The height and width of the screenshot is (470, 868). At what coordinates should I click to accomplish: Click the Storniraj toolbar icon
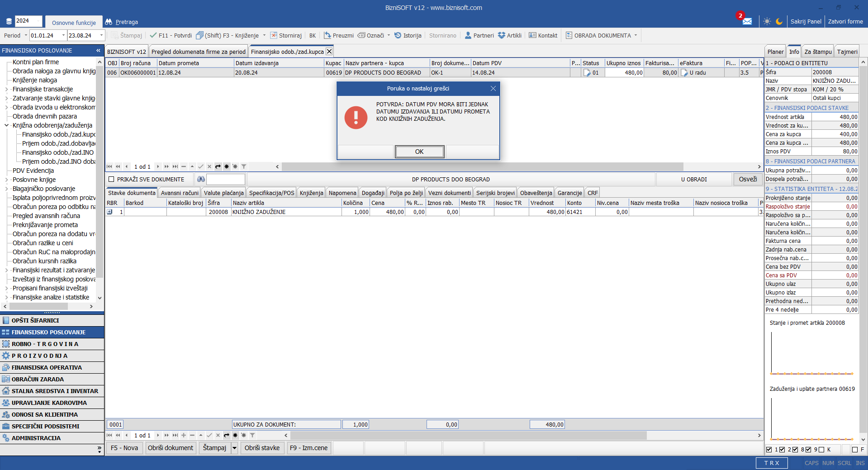(274, 35)
